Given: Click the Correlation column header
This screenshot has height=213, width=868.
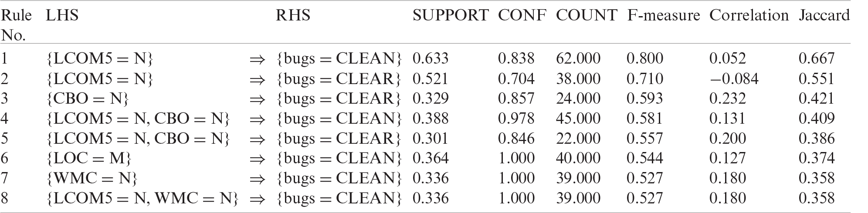Looking at the screenshot, I should point(749,16).
